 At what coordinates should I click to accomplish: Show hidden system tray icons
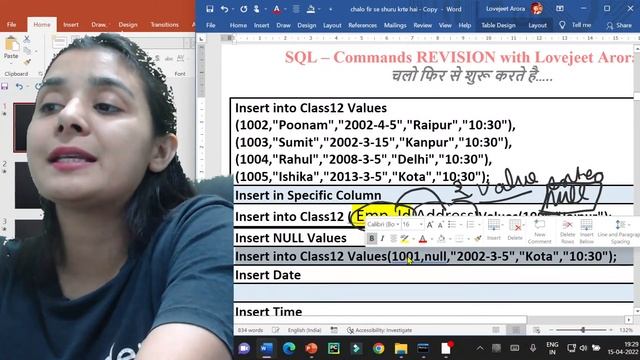click(480, 348)
